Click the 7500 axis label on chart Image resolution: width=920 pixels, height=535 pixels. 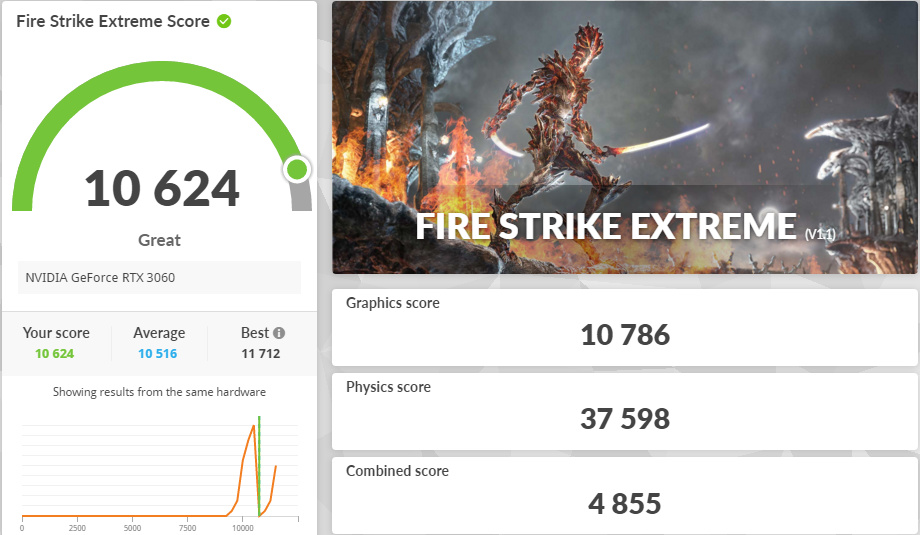pyautogui.click(x=187, y=528)
